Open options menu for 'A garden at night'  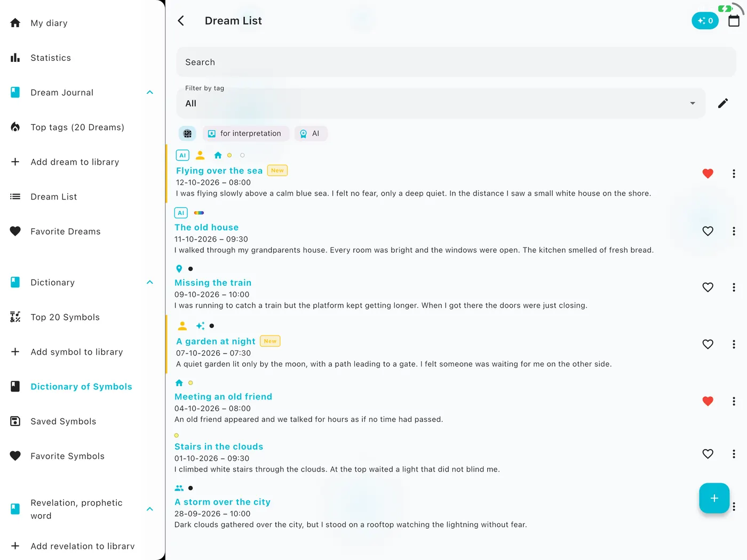click(x=734, y=344)
